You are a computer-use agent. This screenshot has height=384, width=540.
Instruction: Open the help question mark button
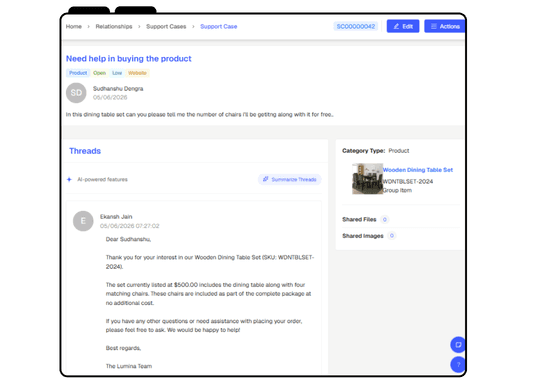(458, 364)
